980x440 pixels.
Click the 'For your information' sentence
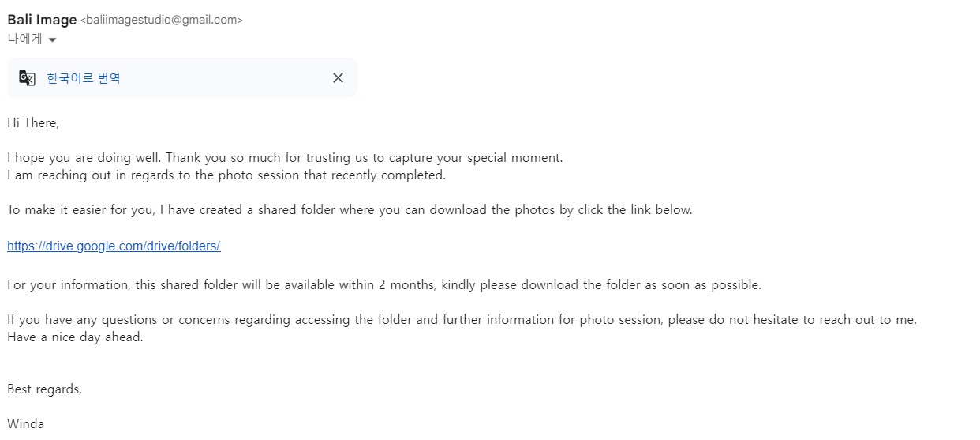click(x=384, y=284)
